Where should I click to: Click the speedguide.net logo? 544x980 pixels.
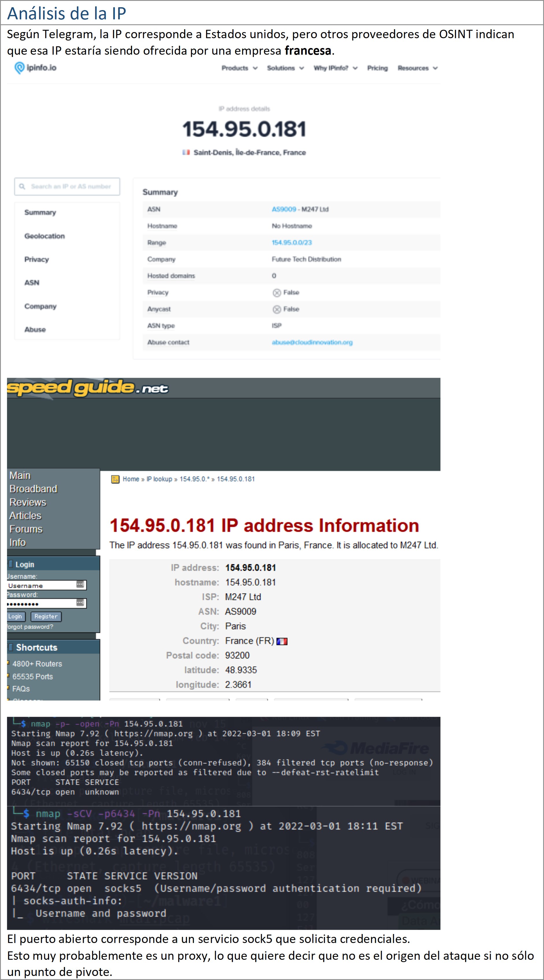click(87, 388)
